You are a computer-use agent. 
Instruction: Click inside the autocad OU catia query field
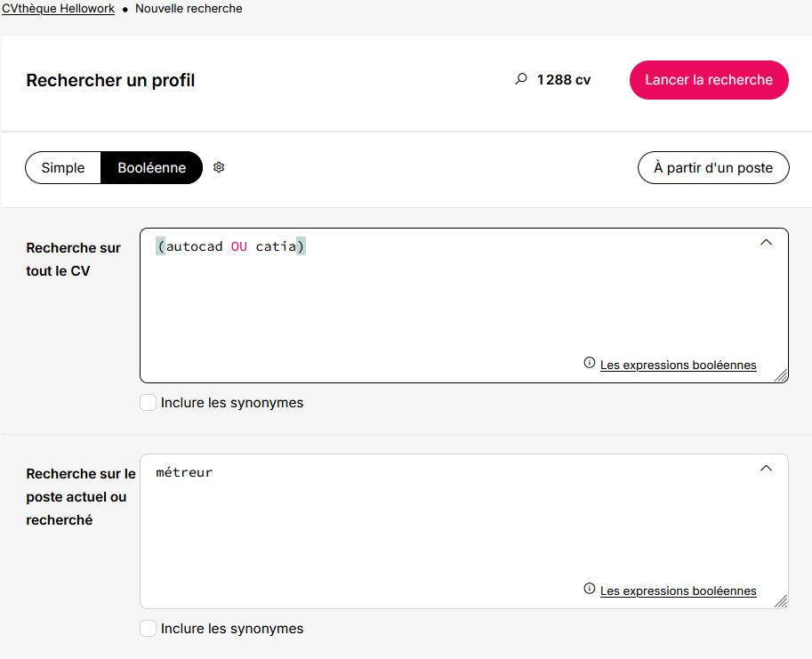[464, 305]
